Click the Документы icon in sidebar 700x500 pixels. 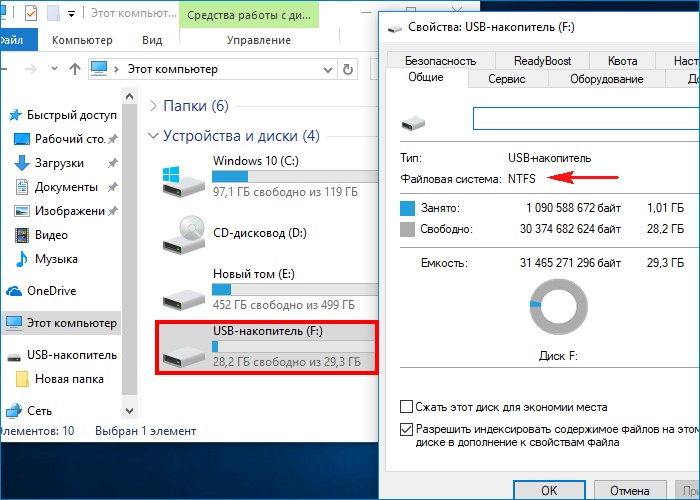click(21, 187)
